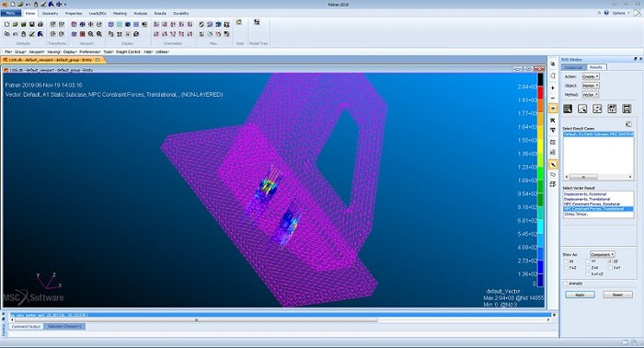Enable the Animate checkbox
Screen dimensions: 644x348
pos(566,284)
